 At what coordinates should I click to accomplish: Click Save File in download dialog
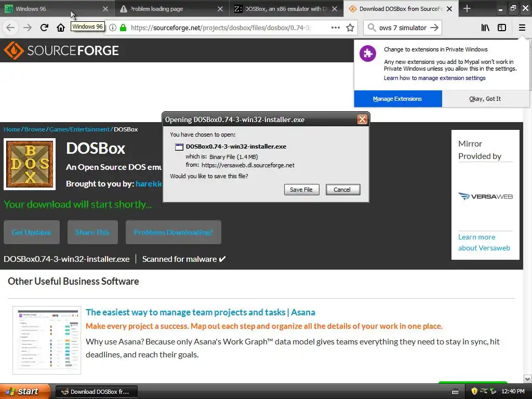pos(301,190)
